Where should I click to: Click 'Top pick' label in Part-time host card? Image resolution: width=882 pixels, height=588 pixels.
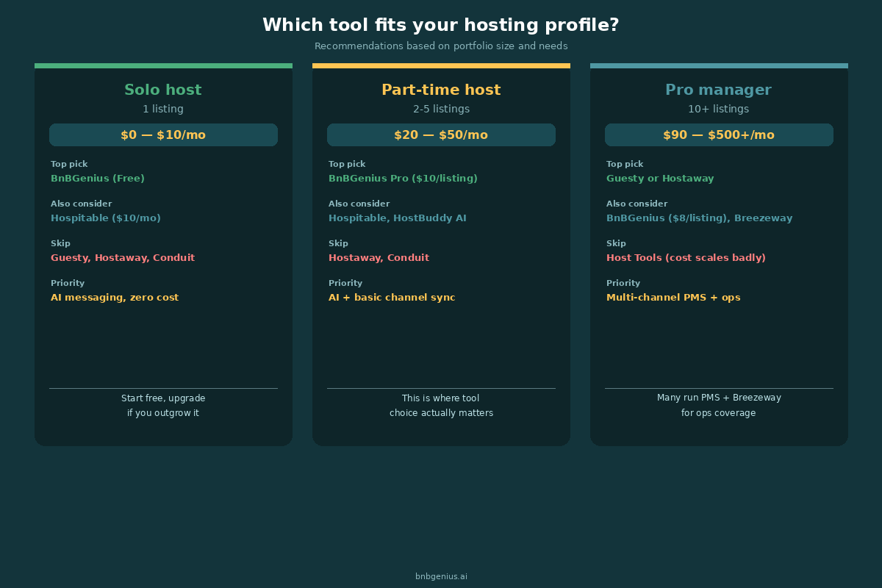[x=347, y=164]
